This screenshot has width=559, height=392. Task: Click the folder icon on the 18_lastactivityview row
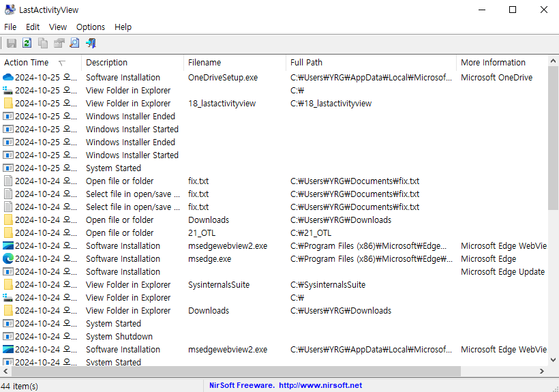coord(8,104)
